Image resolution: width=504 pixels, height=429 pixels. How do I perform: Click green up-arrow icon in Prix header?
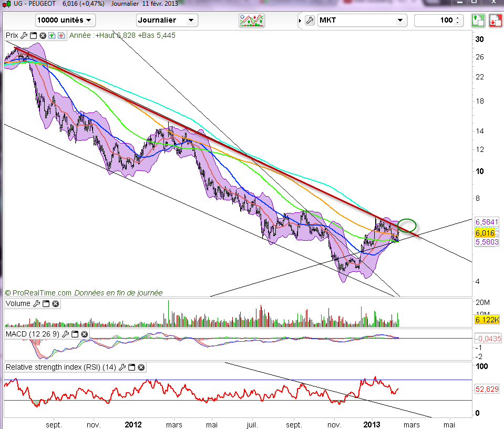(x=52, y=36)
